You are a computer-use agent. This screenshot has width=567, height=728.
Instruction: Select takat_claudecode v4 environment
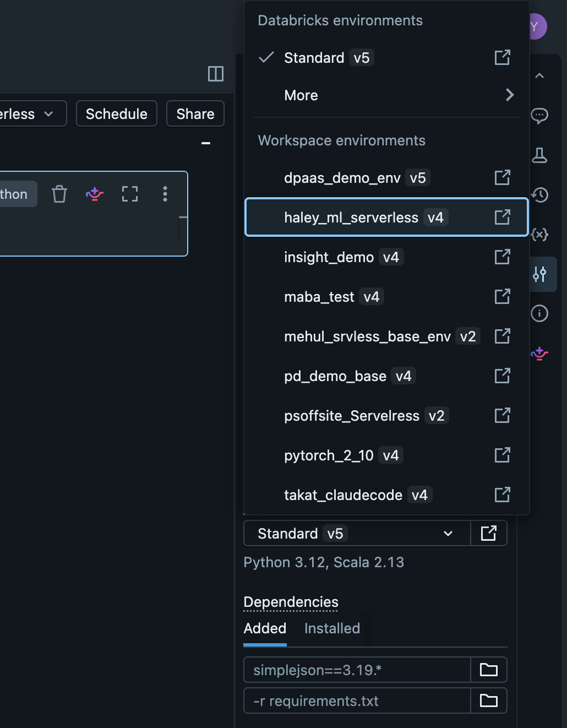pos(386,495)
